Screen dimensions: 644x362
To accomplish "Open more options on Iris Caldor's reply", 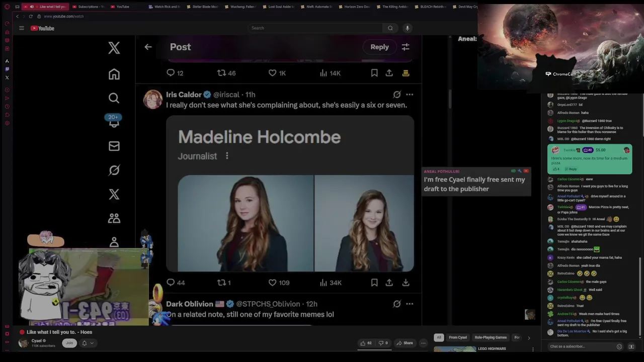I will (410, 95).
